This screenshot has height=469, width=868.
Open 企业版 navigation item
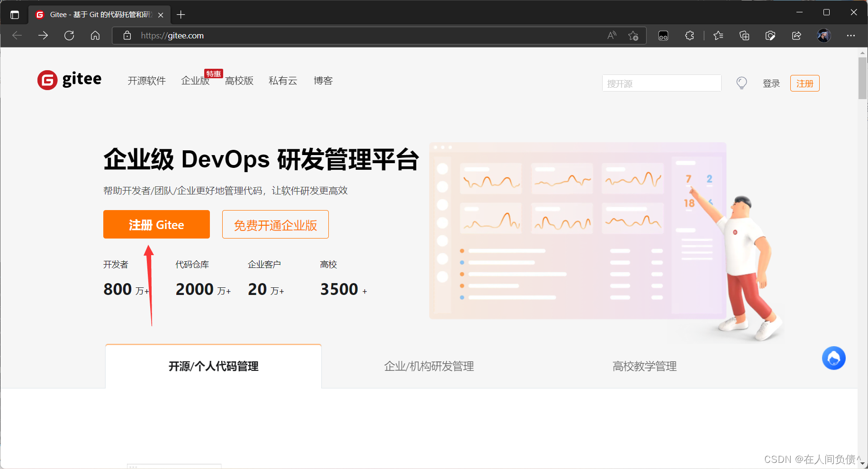(195, 81)
